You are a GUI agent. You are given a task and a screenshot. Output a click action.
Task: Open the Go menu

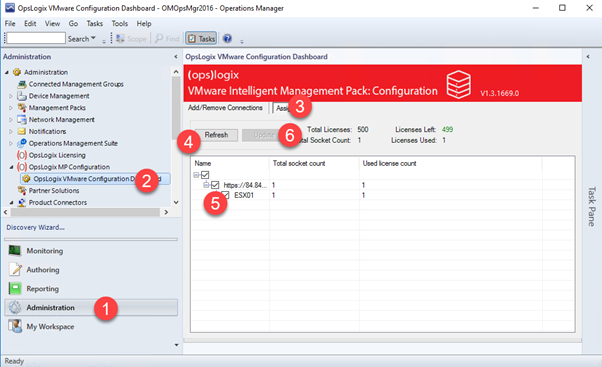pyautogui.click(x=73, y=24)
